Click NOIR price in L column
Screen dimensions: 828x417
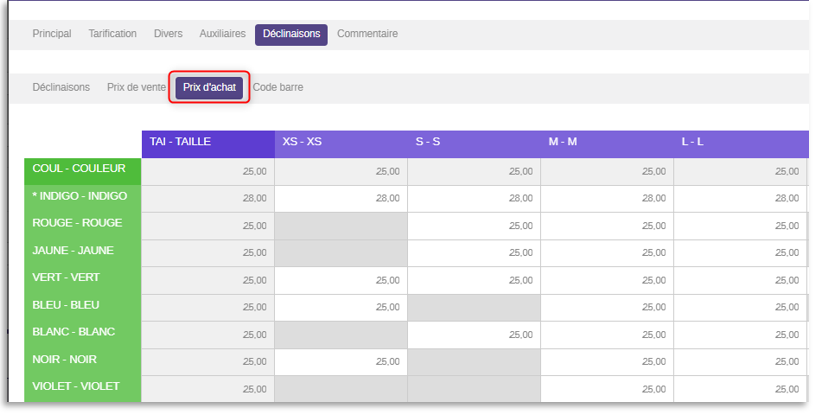pos(740,362)
